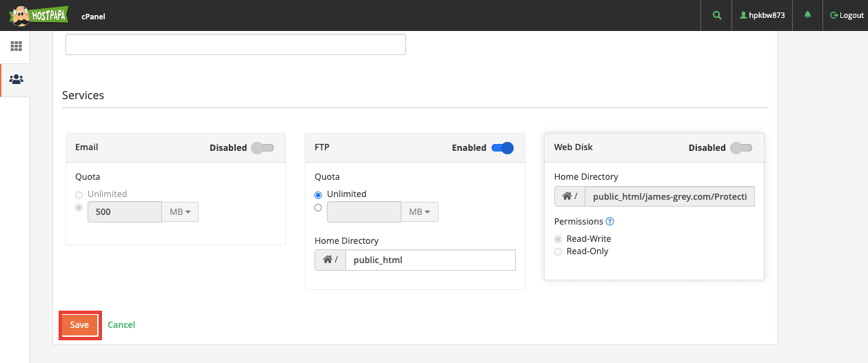
Task: Click the Permissions help question icon
Action: (x=609, y=222)
